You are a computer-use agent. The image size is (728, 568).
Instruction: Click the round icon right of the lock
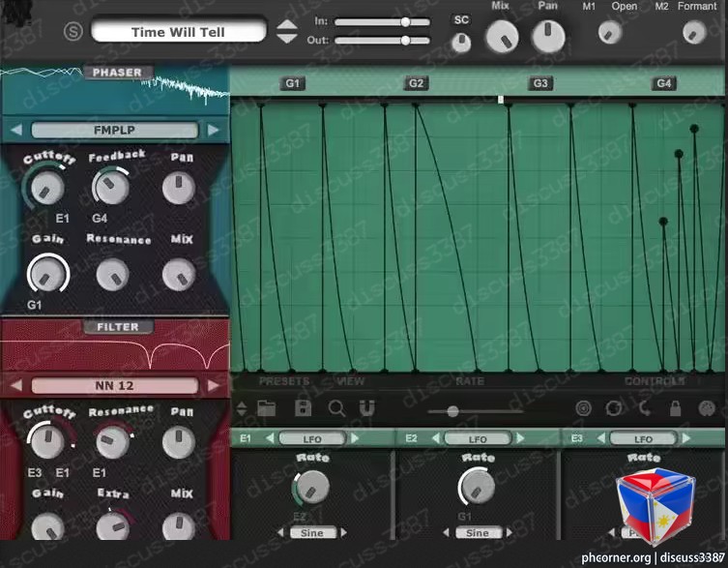point(707,408)
